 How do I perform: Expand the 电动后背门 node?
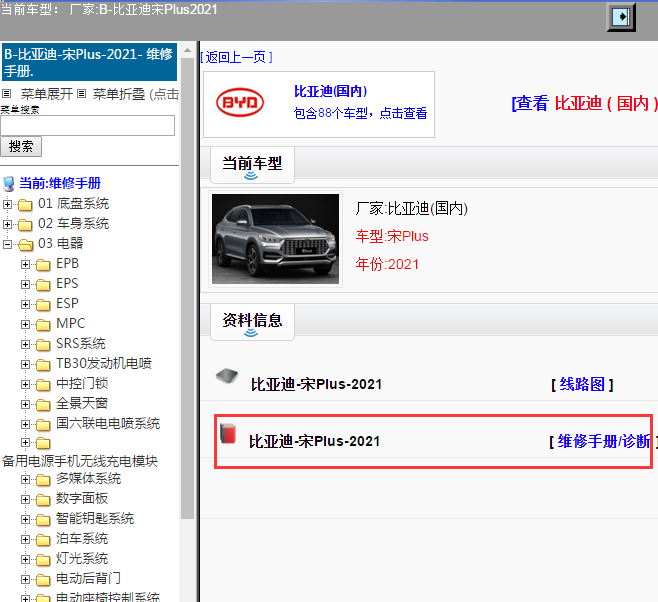(x=25, y=579)
